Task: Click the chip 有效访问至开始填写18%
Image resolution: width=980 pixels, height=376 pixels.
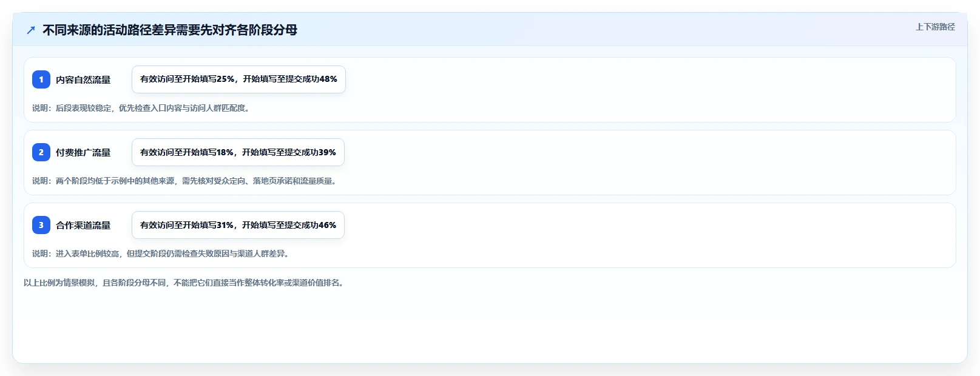Action: tap(238, 152)
